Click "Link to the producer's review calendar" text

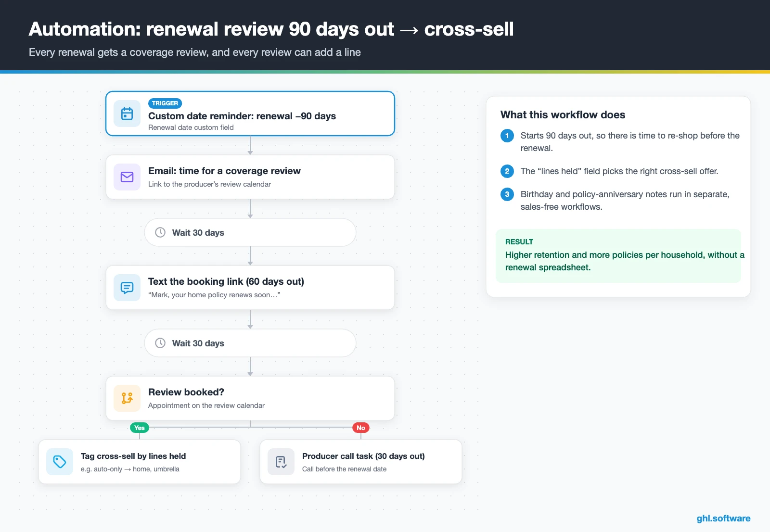209,184
